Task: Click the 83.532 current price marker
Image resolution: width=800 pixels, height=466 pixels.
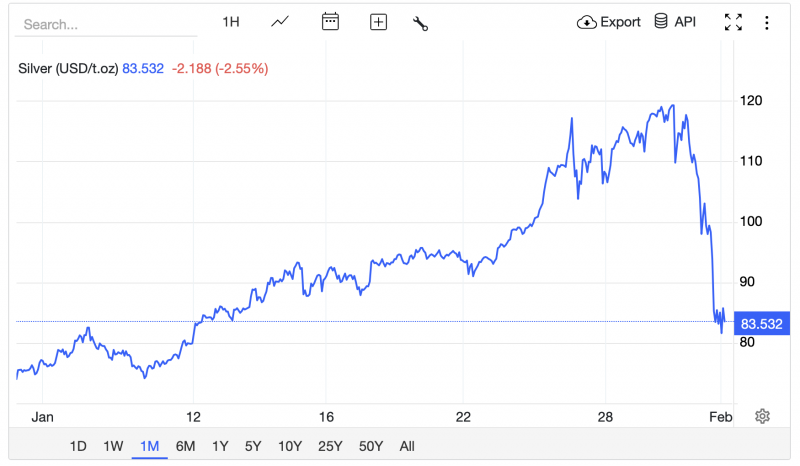Action: coord(763,323)
